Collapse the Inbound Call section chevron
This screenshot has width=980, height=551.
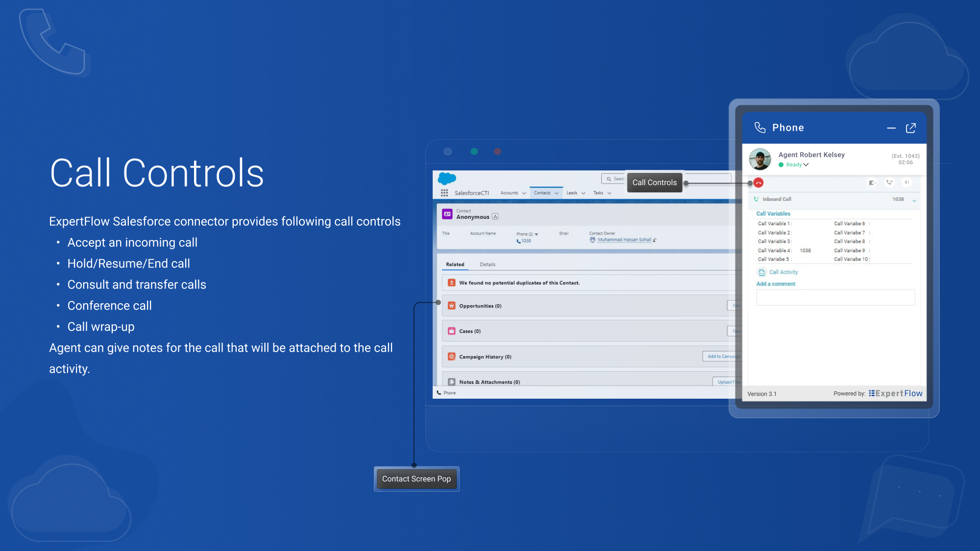tap(914, 201)
